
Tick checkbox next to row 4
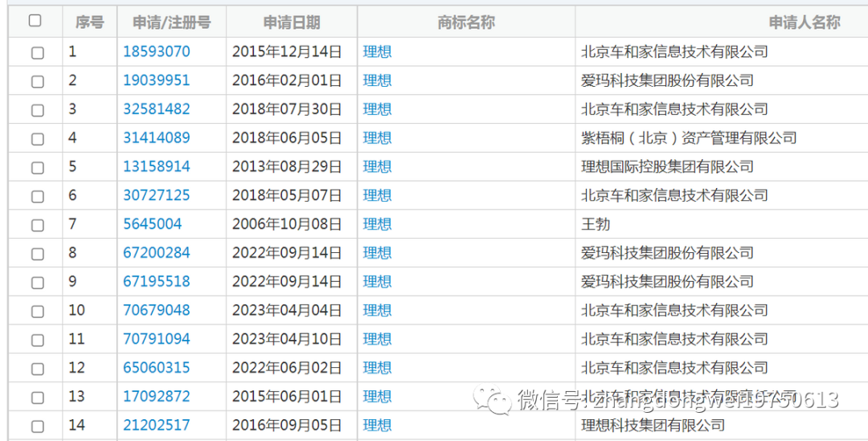[37, 140]
